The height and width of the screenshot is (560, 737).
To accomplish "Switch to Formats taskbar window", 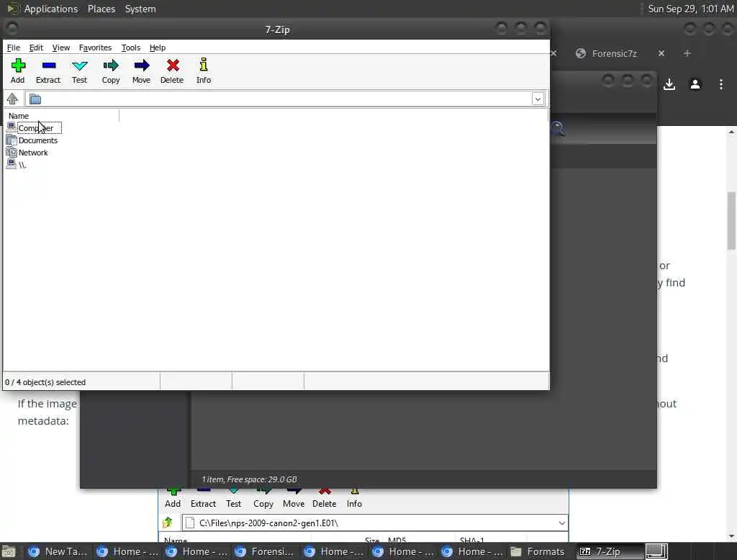I will click(538, 551).
